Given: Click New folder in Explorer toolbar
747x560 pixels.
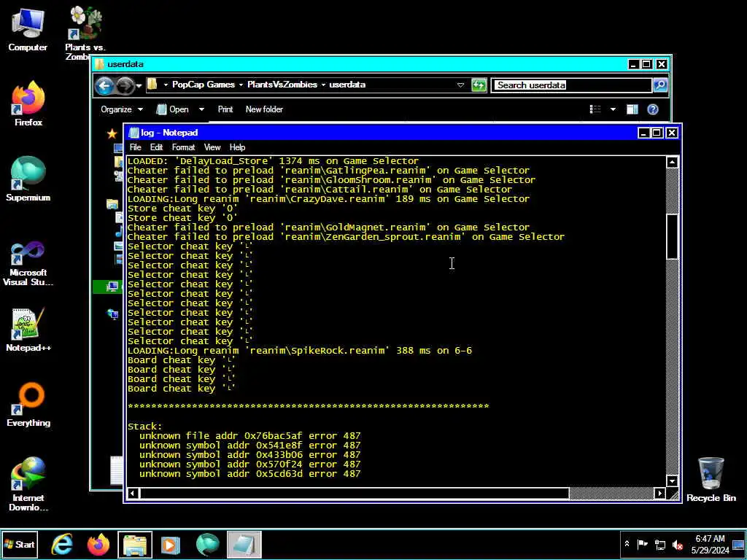Looking at the screenshot, I should (264, 109).
